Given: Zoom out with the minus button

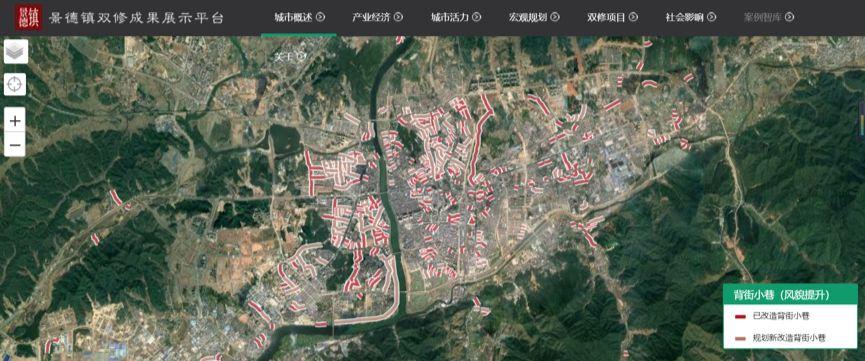Looking at the screenshot, I should [15, 145].
